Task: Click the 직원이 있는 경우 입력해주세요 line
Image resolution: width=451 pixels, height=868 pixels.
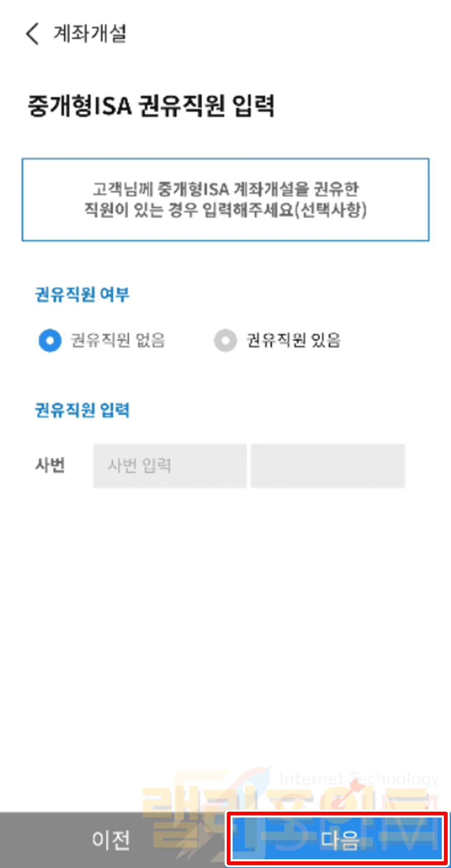Action: [225, 209]
